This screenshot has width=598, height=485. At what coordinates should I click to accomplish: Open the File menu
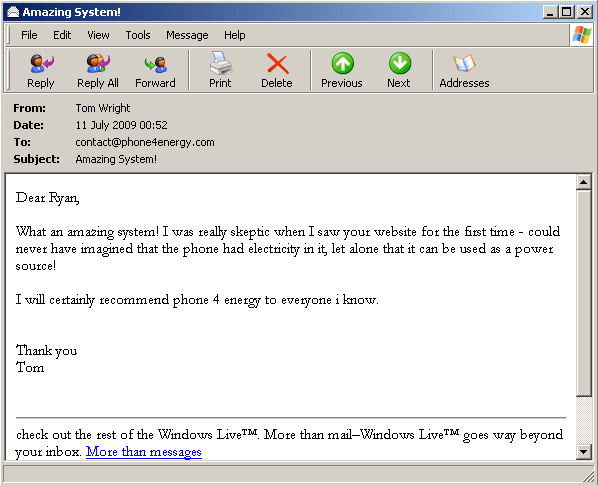tap(29, 35)
